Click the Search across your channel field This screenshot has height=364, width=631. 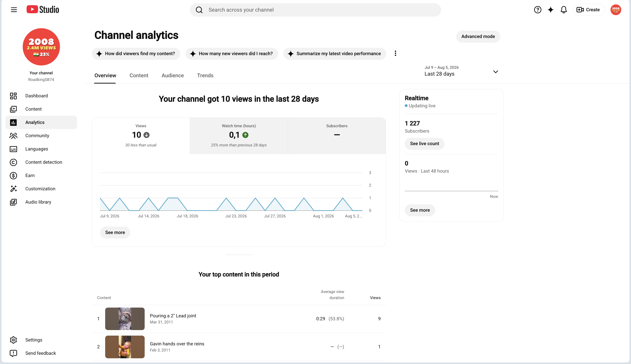pos(315,10)
